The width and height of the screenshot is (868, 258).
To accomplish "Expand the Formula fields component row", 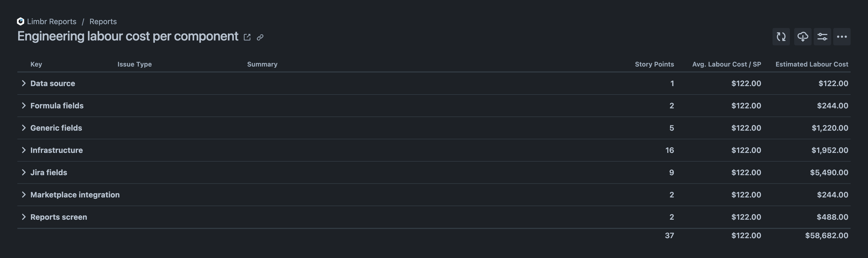I will pos(24,106).
